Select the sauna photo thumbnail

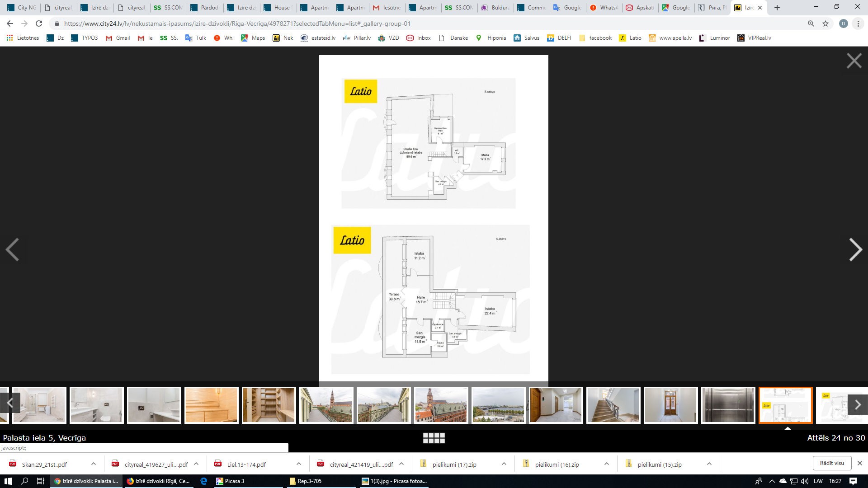coord(211,405)
